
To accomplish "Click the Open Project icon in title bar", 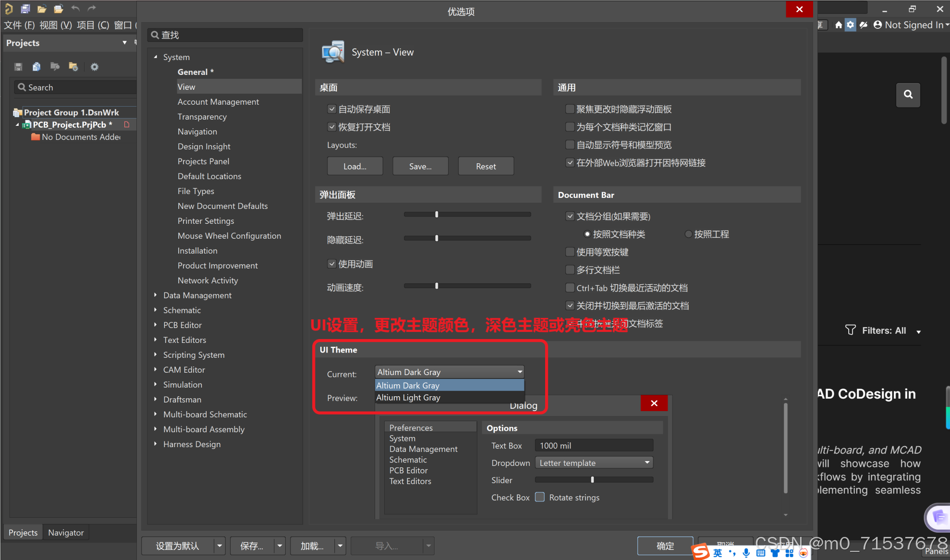I will pyautogui.click(x=58, y=8).
